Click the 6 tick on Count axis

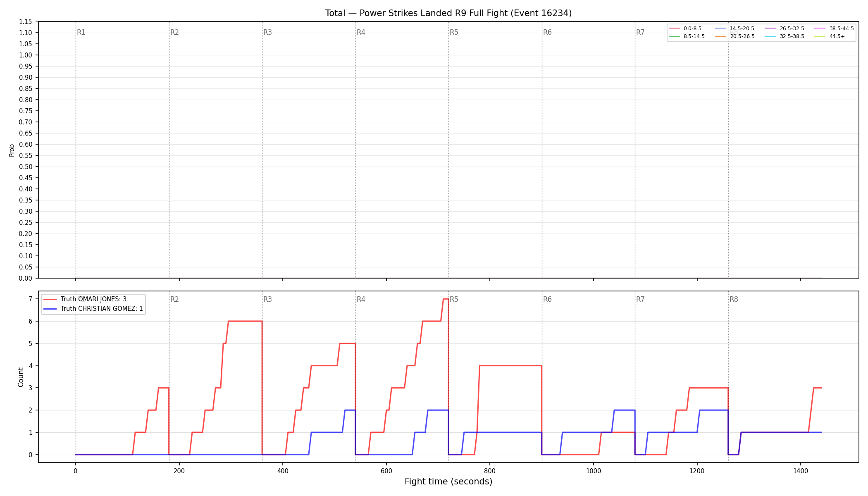tap(31, 321)
